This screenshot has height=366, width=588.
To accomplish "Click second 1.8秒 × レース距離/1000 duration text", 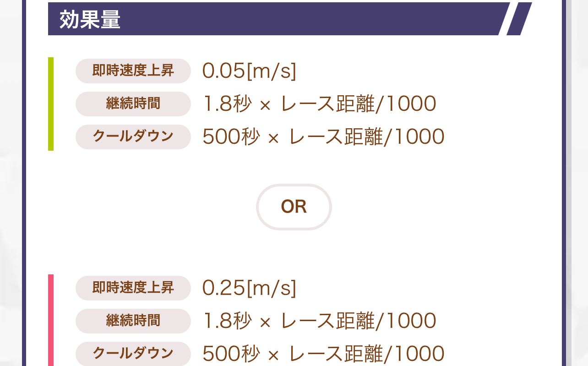I will pos(319,321).
